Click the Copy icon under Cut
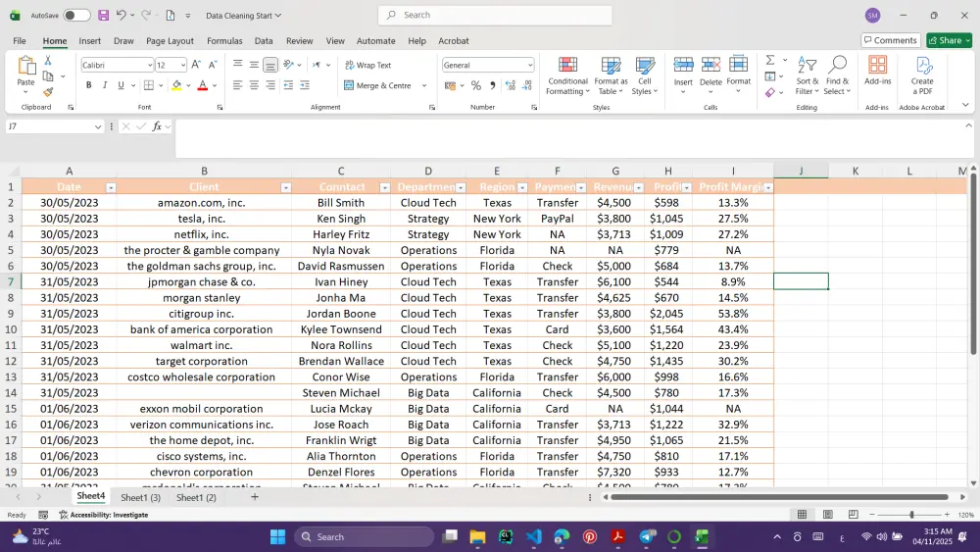The image size is (980, 552). (48, 76)
